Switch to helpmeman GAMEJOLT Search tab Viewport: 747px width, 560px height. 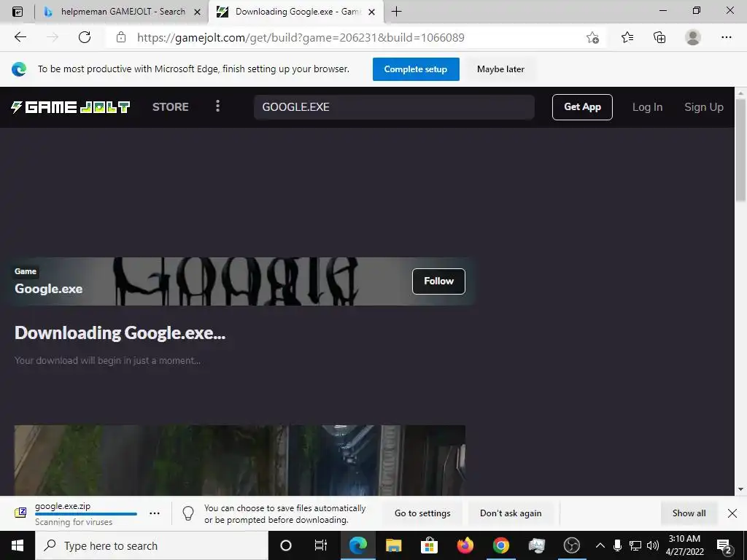122,12
